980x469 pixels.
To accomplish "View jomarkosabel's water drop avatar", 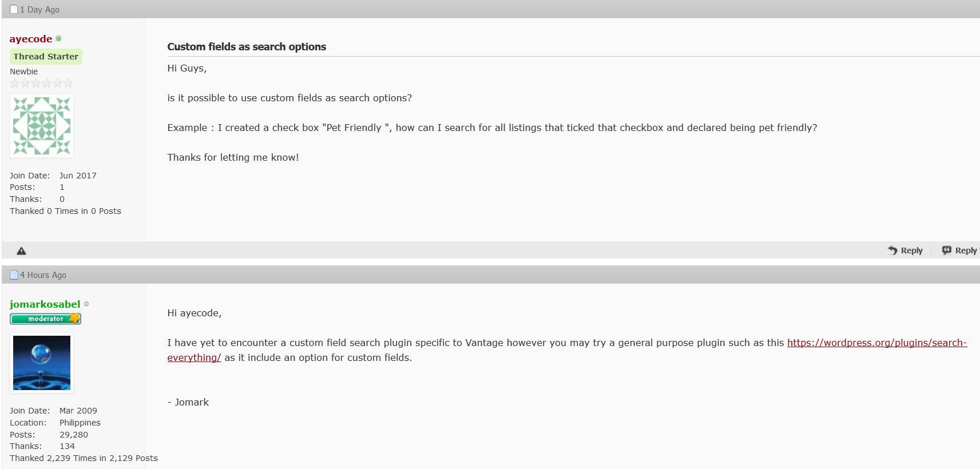I will click(42, 363).
